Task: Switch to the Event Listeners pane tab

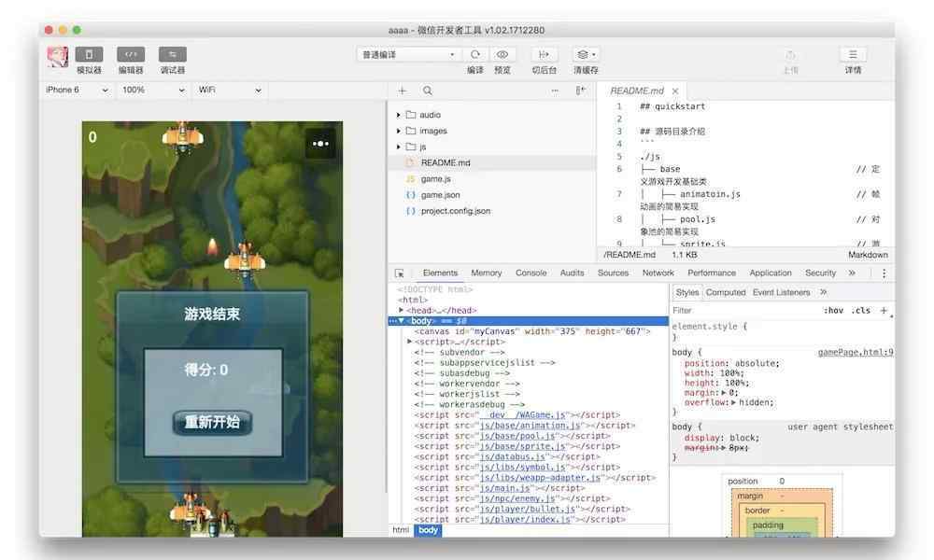Action: 781,293
